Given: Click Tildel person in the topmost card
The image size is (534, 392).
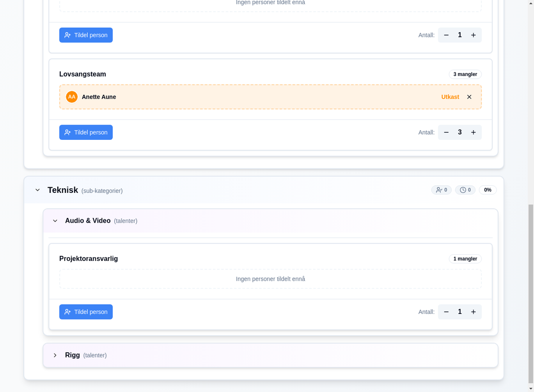Looking at the screenshot, I should tap(86, 35).
